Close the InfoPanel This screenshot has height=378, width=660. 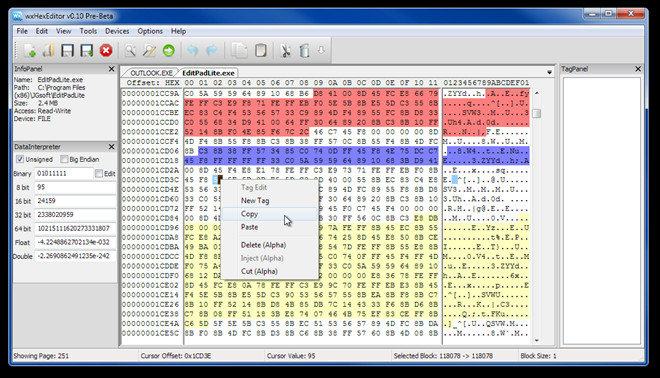[x=112, y=69]
